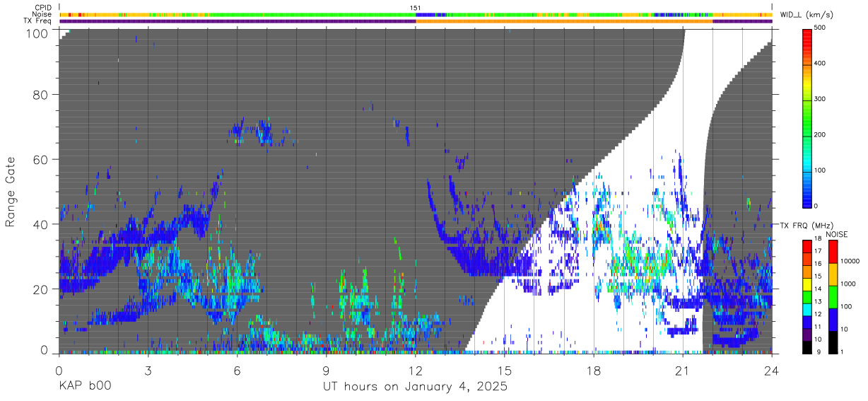
Task: Click the hour 24 tick on time axis
Action: click(771, 371)
